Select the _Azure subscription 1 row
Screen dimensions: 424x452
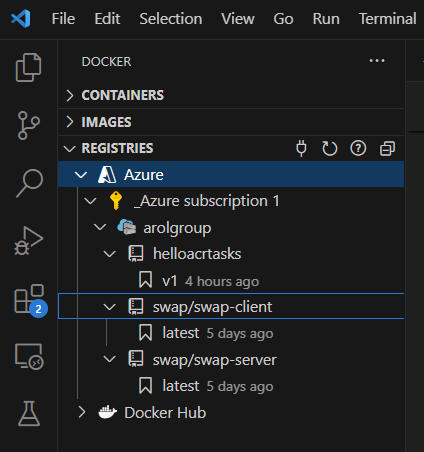coord(231,201)
